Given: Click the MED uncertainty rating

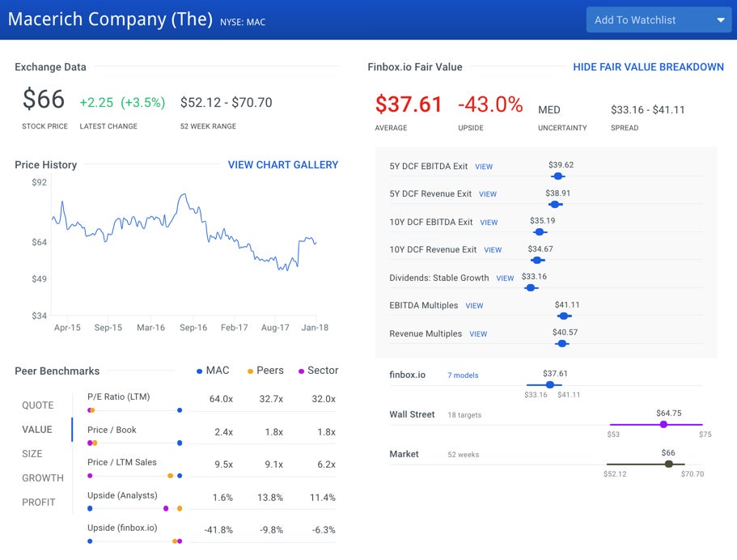Looking at the screenshot, I should click(549, 110).
